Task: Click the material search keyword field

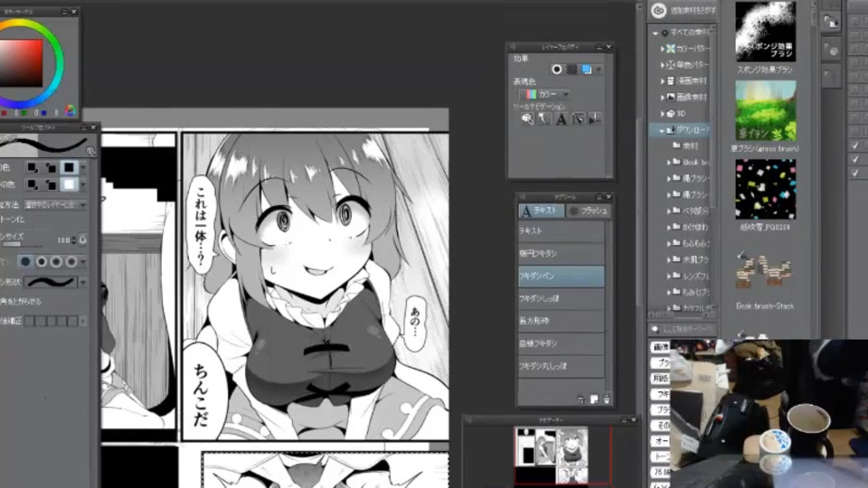Action: tap(686, 329)
